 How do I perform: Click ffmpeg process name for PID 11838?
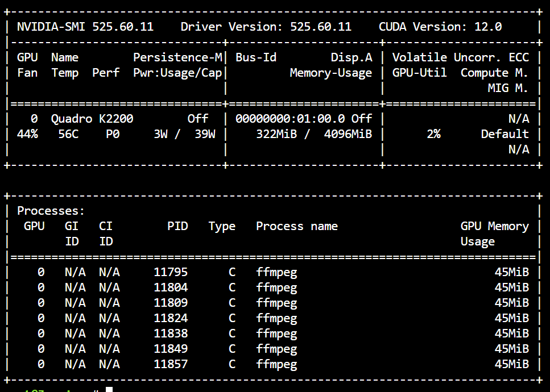point(276,334)
